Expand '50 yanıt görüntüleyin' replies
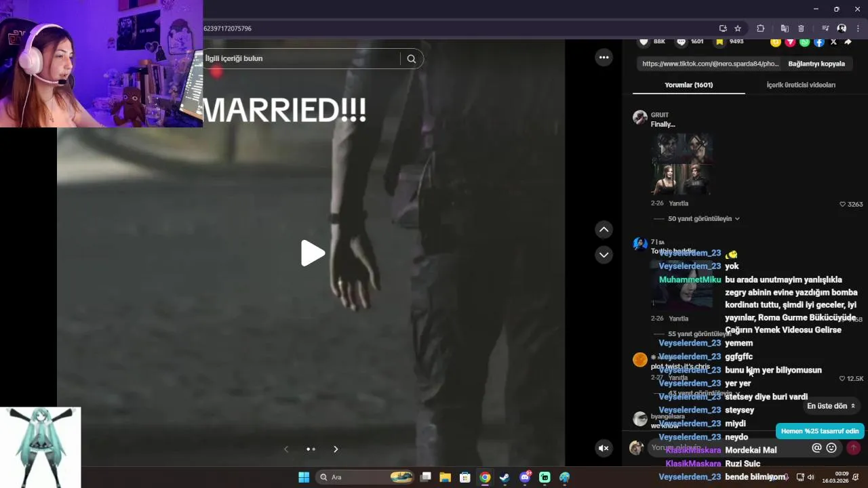The width and height of the screenshot is (868, 488). pyautogui.click(x=703, y=219)
